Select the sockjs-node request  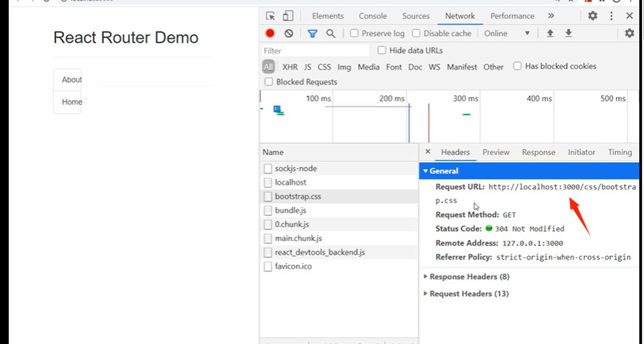(339, 168)
